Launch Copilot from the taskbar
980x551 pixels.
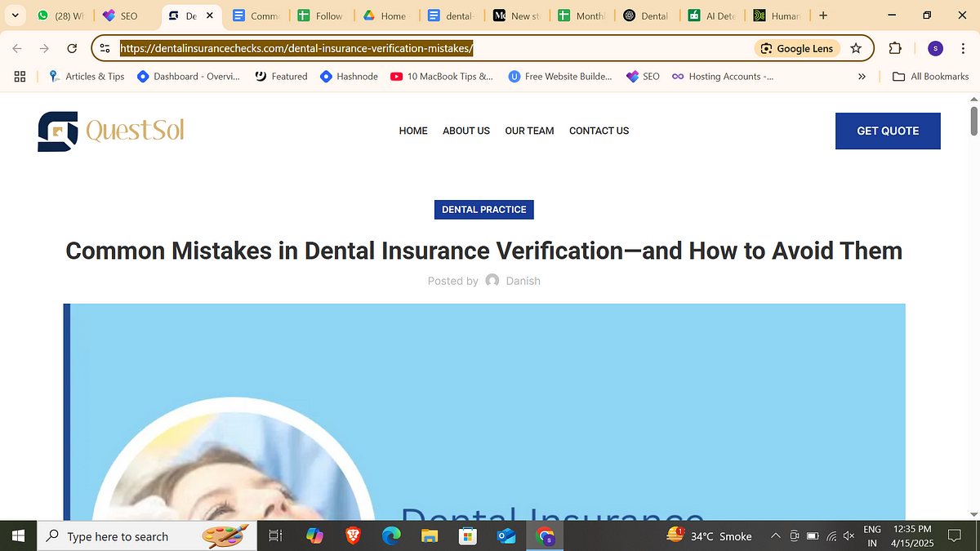click(314, 536)
